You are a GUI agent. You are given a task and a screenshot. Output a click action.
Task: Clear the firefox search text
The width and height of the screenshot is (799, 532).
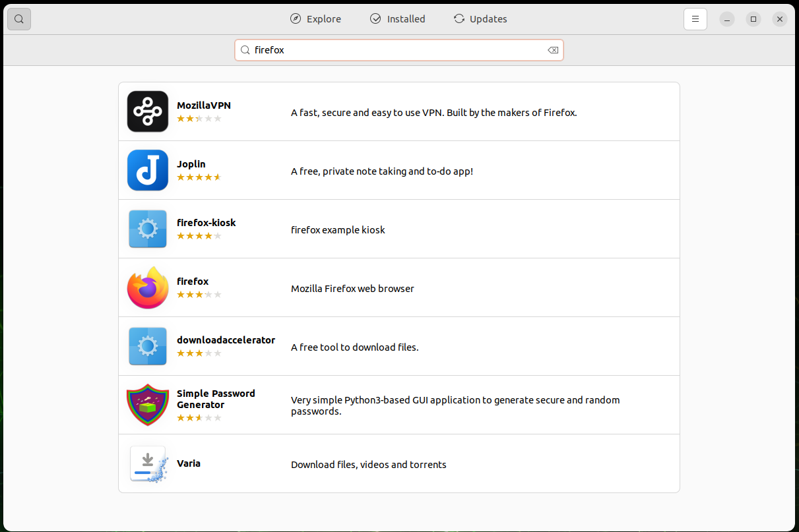(553, 50)
